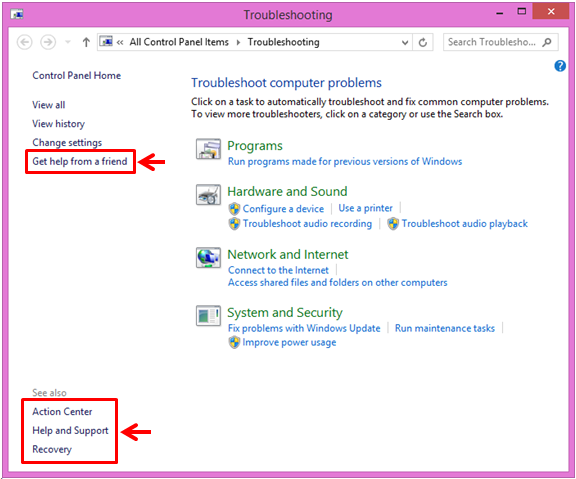Open Hardware and Sound heading
Image resolution: width=576 pixels, height=479 pixels.
pyautogui.click(x=287, y=191)
